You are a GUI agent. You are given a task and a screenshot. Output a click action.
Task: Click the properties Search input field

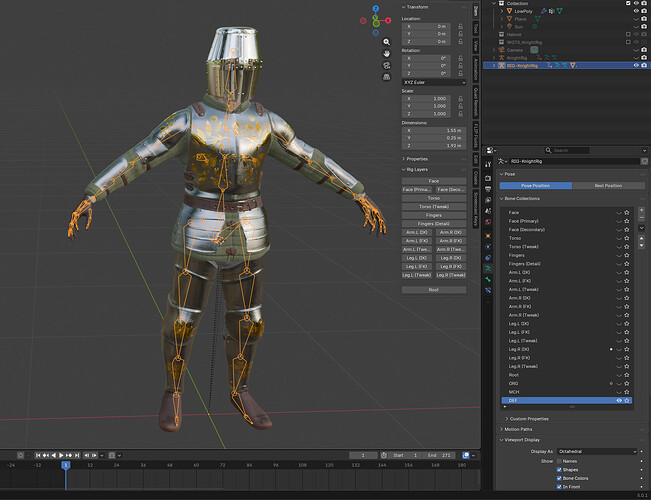567,150
